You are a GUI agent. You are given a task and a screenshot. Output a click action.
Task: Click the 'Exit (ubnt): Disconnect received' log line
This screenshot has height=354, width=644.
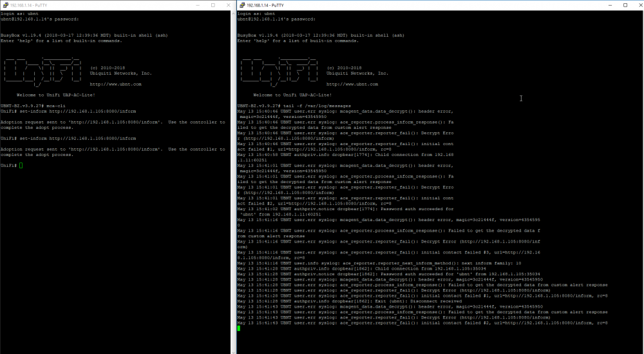350,301
